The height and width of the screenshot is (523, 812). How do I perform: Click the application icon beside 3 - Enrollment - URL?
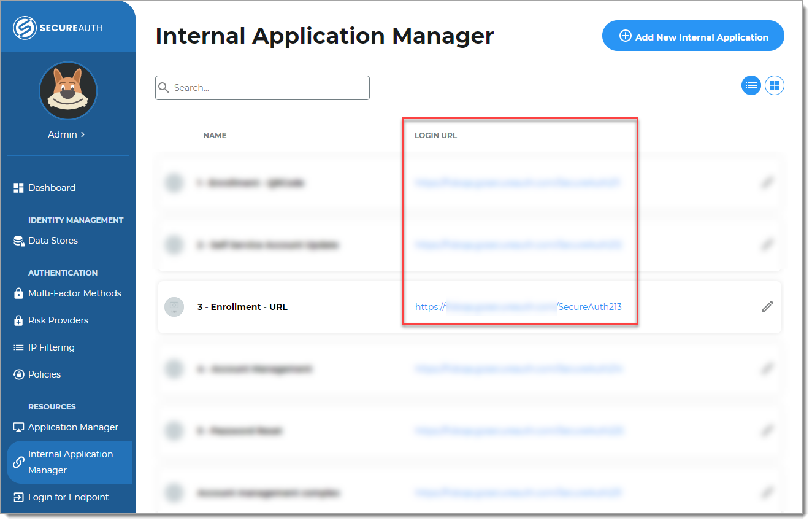174,306
